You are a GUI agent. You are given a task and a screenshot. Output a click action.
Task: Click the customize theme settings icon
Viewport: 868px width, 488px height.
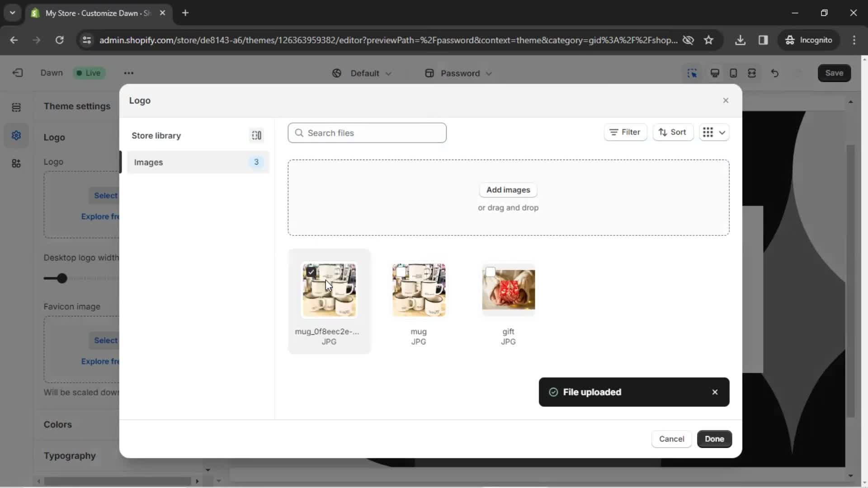click(x=16, y=135)
